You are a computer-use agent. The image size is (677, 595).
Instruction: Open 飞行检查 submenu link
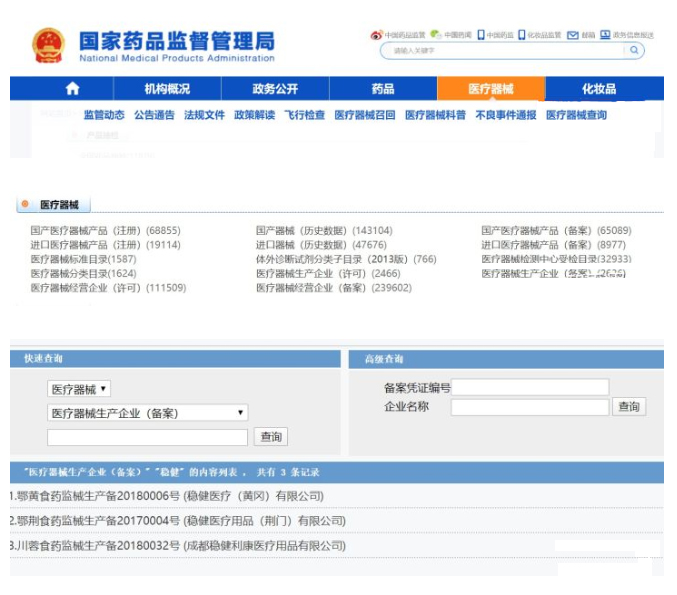coord(304,115)
